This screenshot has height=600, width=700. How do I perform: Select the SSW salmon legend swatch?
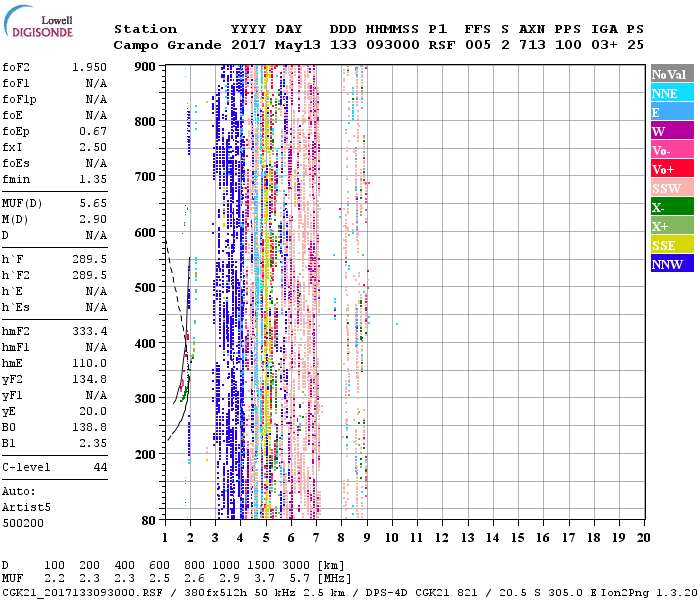(672, 188)
